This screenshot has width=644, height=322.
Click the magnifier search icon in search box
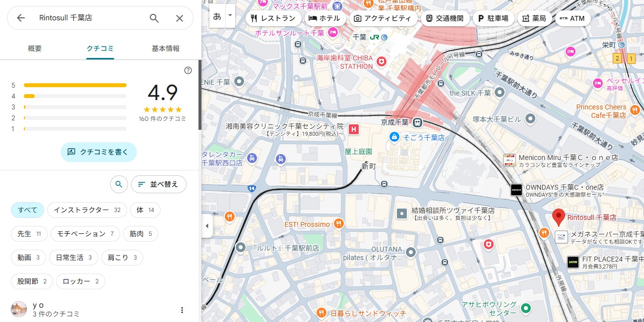coord(154,18)
